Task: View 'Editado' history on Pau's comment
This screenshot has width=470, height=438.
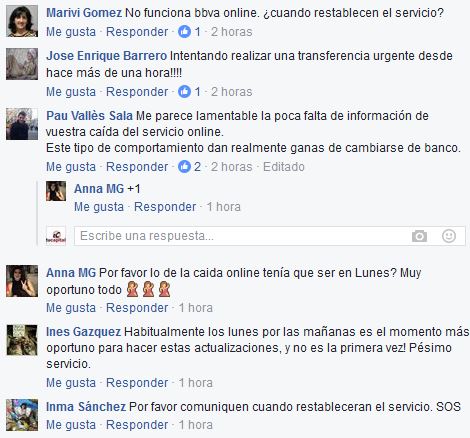Action: tap(284, 167)
